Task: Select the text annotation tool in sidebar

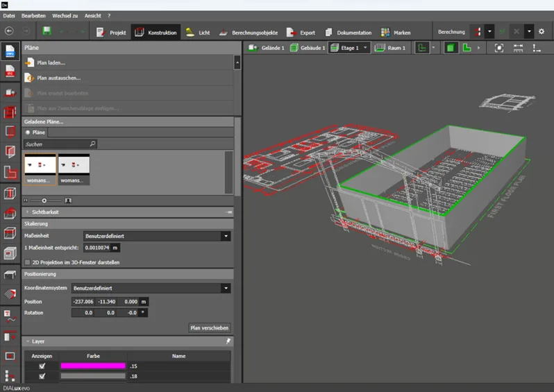Action: [x=10, y=316]
